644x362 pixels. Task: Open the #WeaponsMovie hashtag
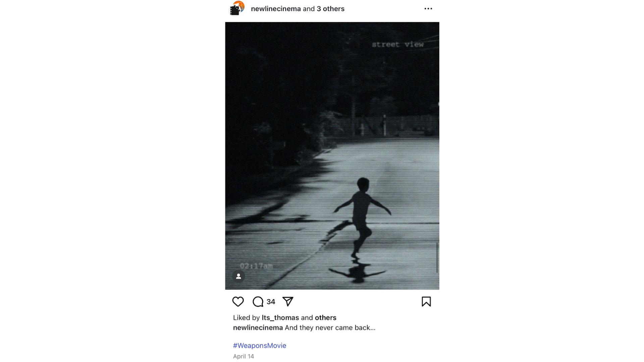click(x=260, y=346)
